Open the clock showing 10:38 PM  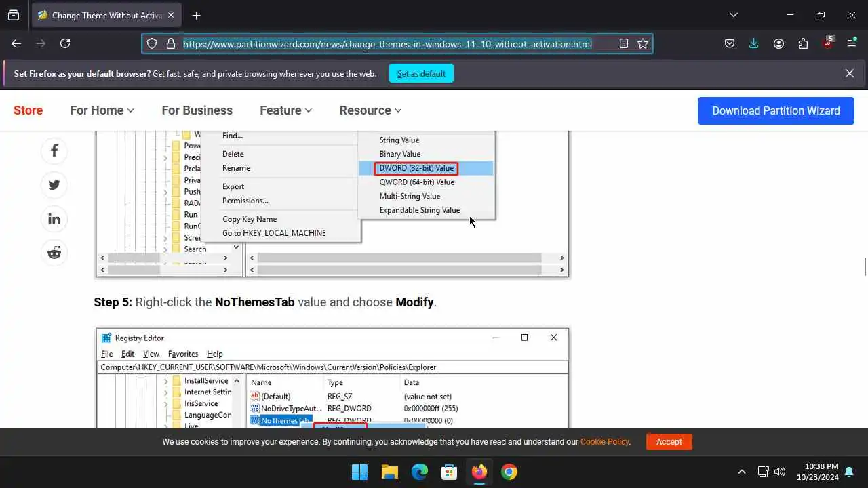818,472
